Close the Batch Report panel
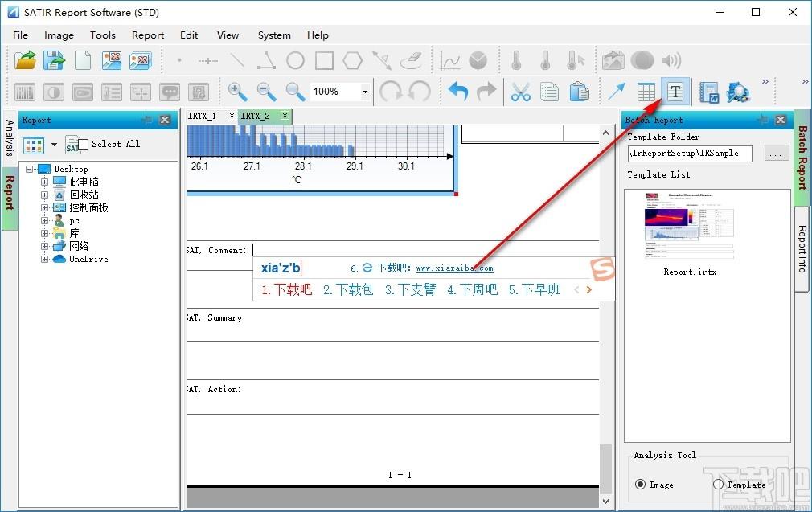 (x=781, y=120)
